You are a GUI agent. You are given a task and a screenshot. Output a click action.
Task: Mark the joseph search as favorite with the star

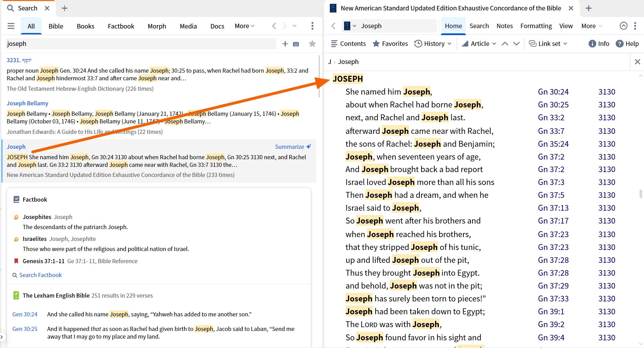(312, 44)
